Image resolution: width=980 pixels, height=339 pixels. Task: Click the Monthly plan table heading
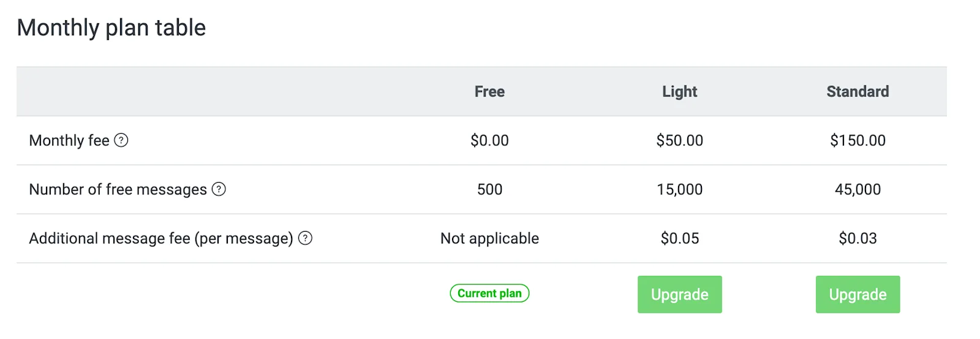111,28
